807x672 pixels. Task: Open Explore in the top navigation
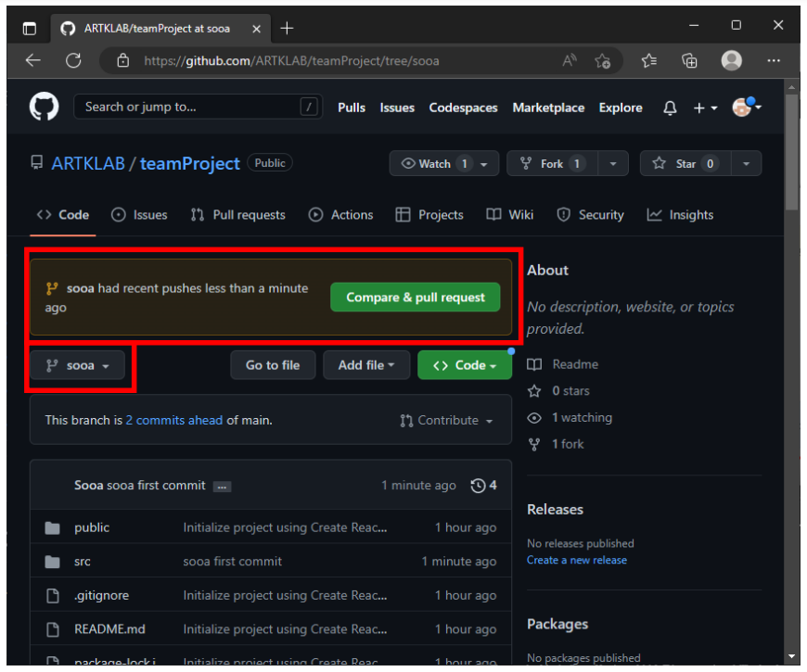pos(621,108)
